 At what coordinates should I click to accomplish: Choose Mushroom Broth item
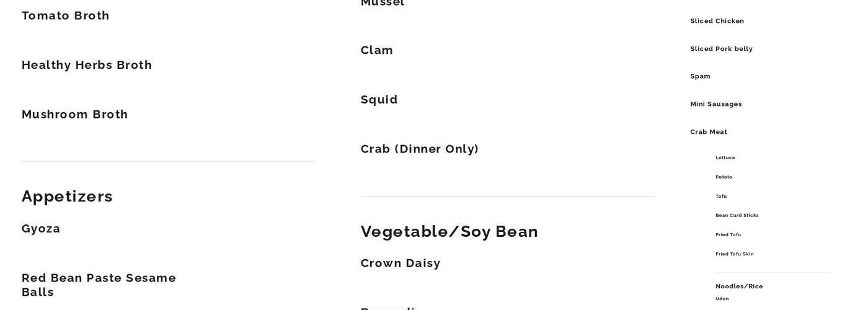(x=75, y=115)
